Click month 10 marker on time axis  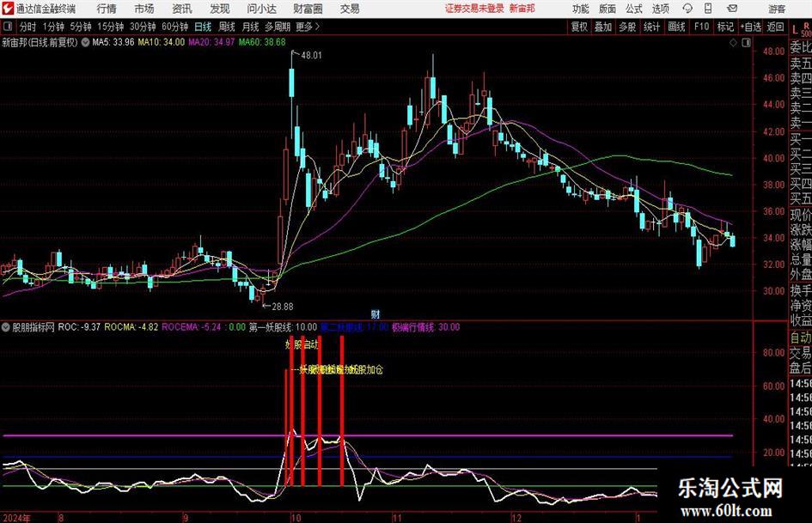[296, 518]
